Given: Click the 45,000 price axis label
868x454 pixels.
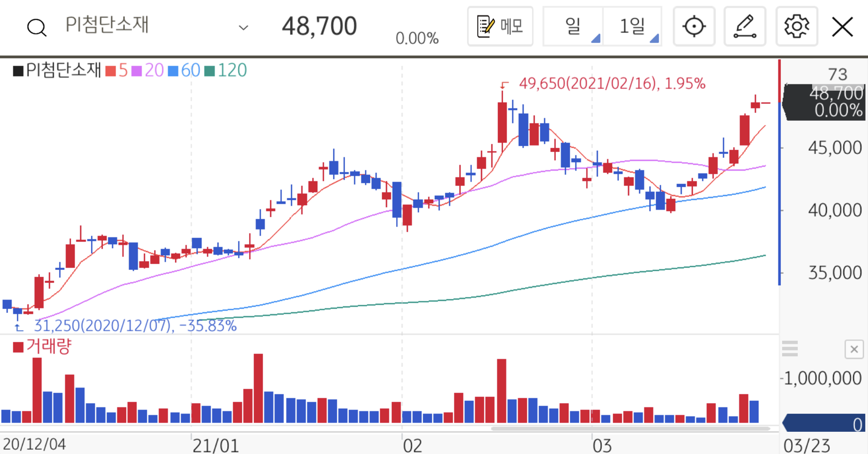Looking at the screenshot, I should (x=835, y=148).
